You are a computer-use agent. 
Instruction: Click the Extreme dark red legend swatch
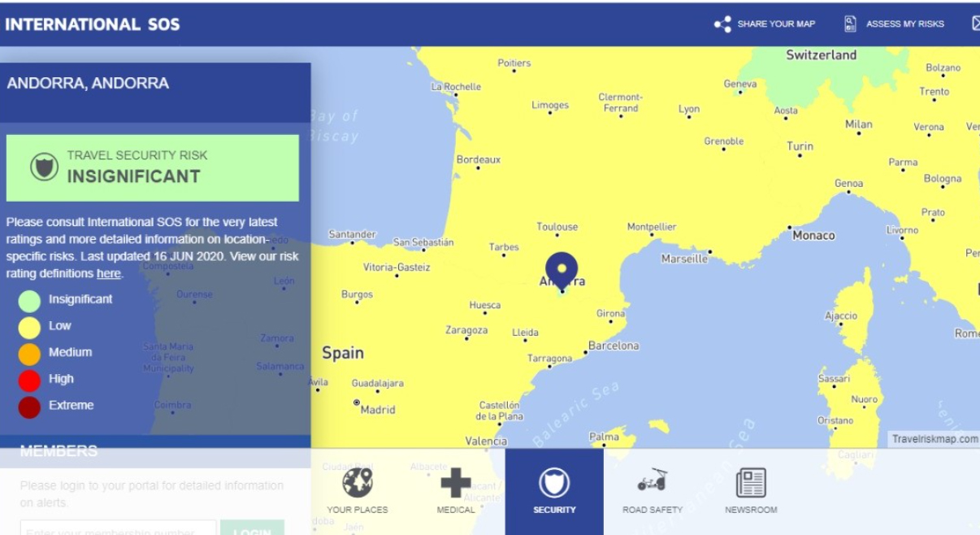[x=29, y=407]
